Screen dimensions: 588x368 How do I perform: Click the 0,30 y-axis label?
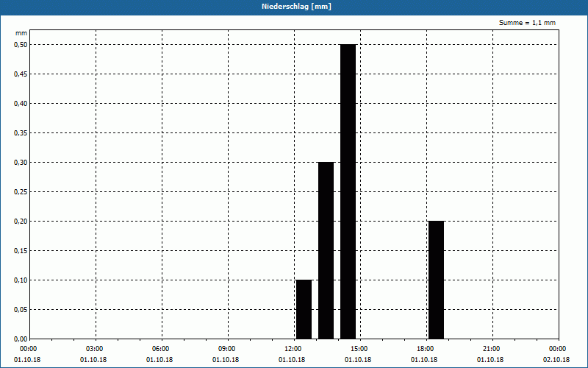click(21, 163)
